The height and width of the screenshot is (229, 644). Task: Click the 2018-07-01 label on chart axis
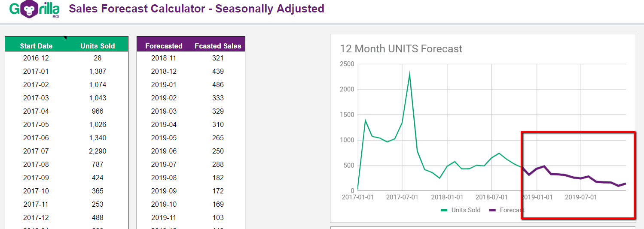pyautogui.click(x=491, y=197)
